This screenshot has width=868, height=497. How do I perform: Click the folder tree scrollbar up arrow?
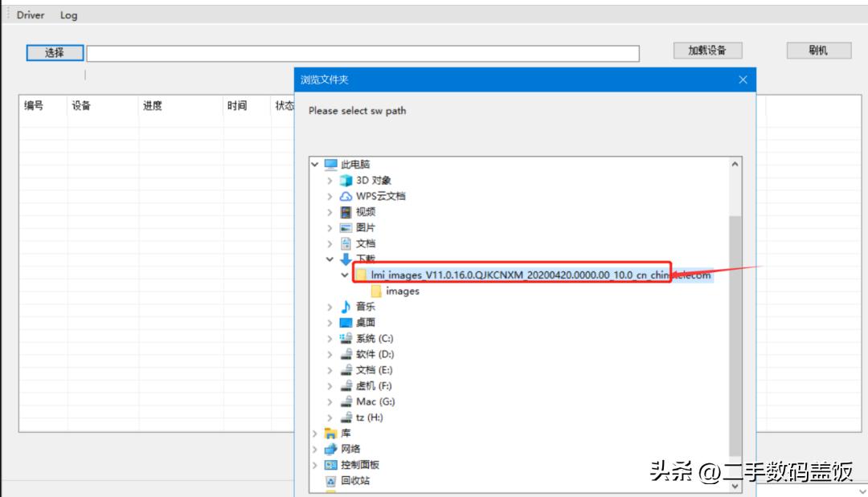pyautogui.click(x=735, y=164)
